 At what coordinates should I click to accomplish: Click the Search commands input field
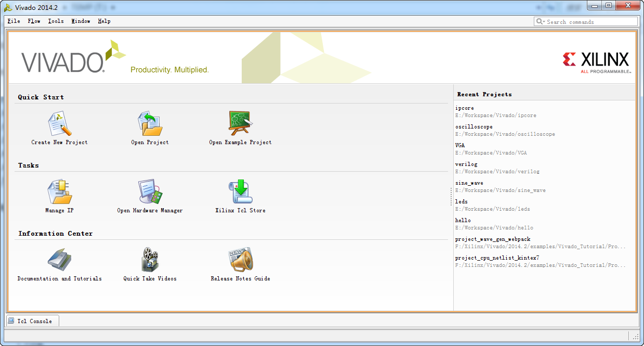[590, 22]
